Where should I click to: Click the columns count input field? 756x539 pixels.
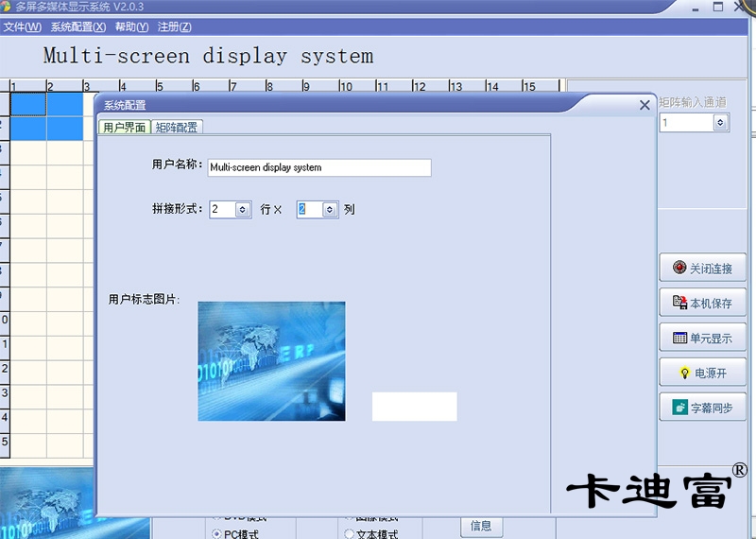click(x=310, y=209)
